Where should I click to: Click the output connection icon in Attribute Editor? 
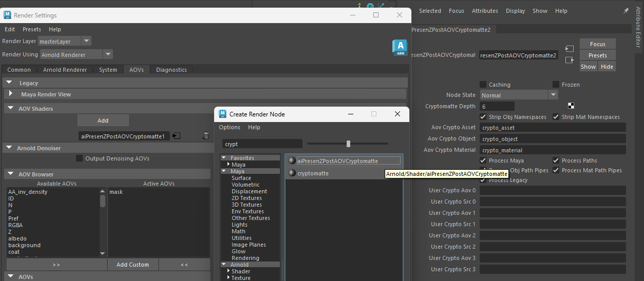[x=569, y=60]
